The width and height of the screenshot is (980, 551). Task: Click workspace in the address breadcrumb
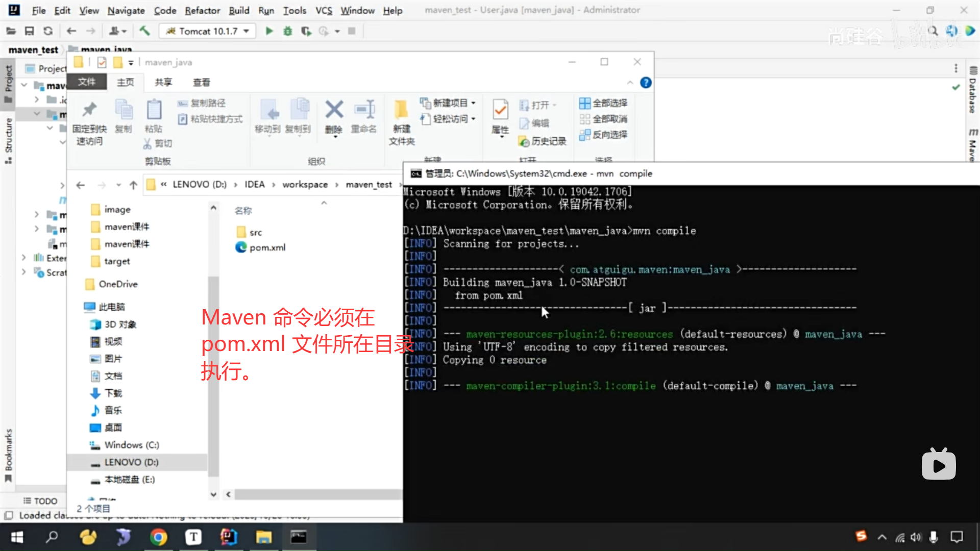[x=305, y=184]
